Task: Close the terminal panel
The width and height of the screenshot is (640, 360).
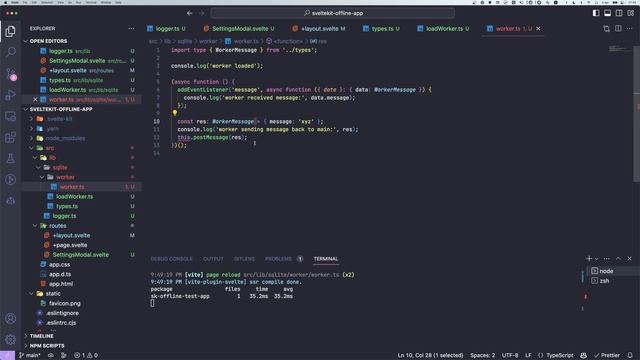Action: point(629,259)
